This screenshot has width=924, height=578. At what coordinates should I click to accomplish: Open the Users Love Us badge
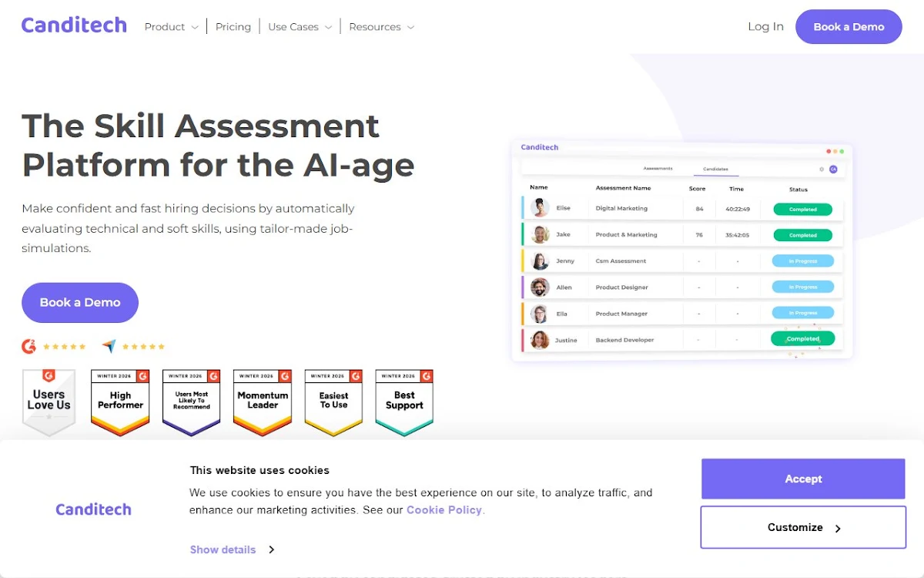click(x=49, y=402)
